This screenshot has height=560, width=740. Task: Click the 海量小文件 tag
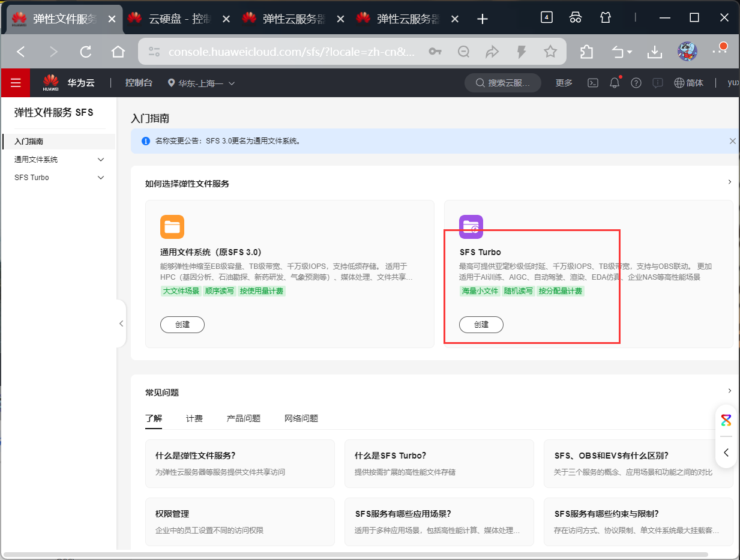coord(480,291)
